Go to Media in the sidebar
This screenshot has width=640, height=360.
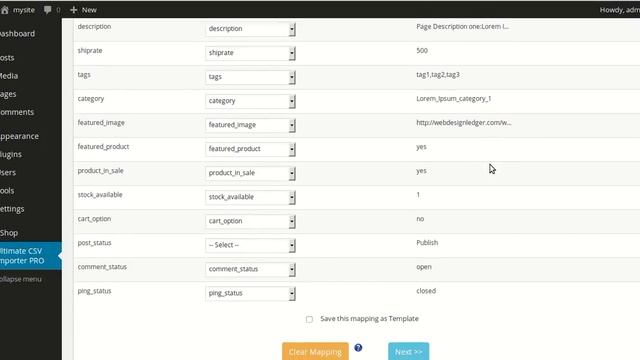(9, 76)
